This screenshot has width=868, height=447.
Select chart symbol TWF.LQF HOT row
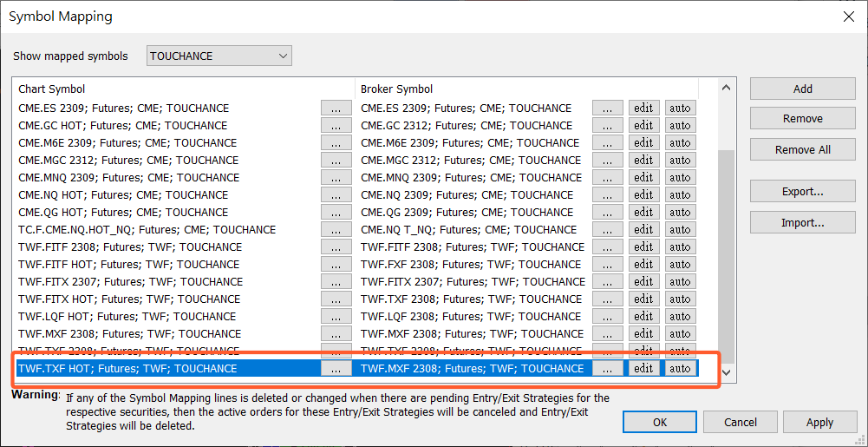coord(127,317)
